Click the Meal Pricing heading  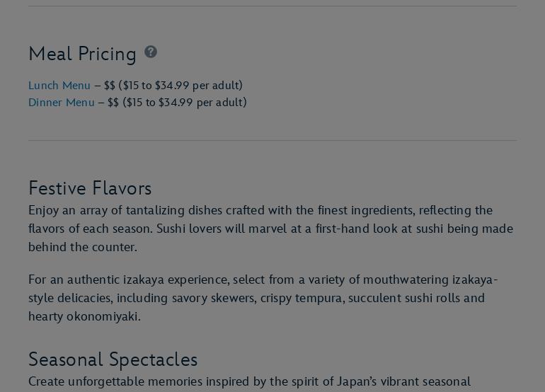82,54
